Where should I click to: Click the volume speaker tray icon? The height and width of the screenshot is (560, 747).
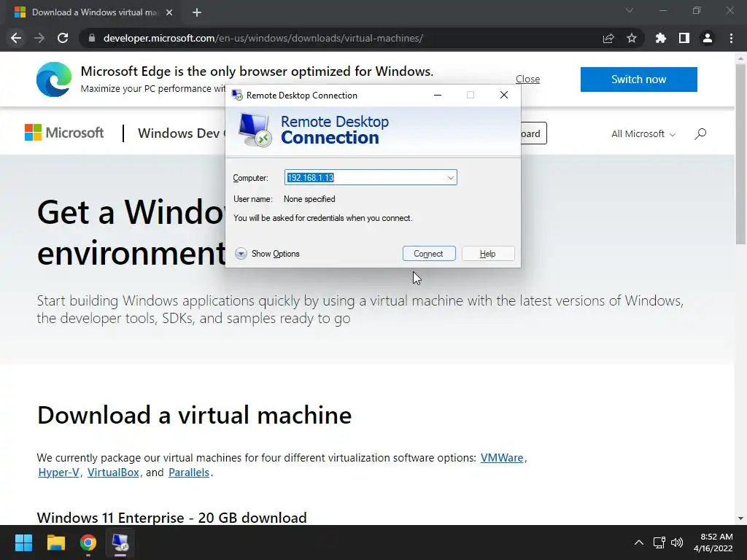click(x=676, y=542)
